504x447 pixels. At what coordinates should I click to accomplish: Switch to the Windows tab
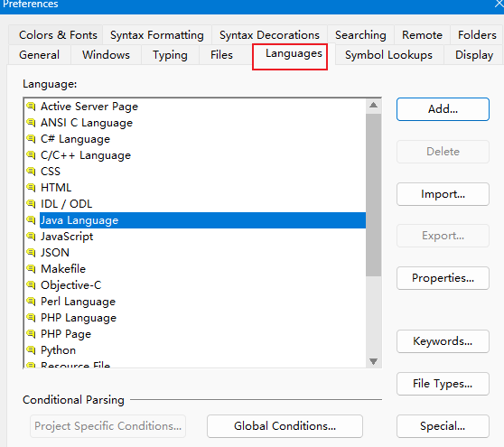coord(106,55)
